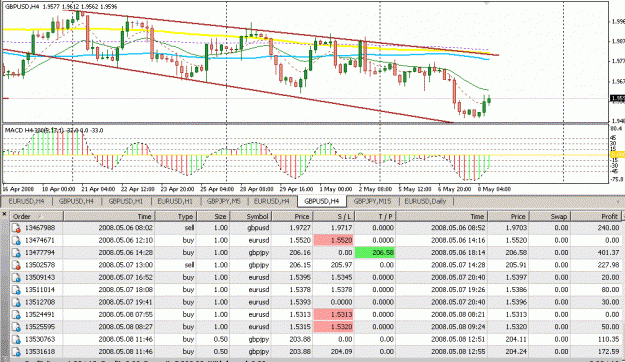The height and width of the screenshot is (362, 625).
Task: Select profit value 110.35
Action: click(608, 339)
